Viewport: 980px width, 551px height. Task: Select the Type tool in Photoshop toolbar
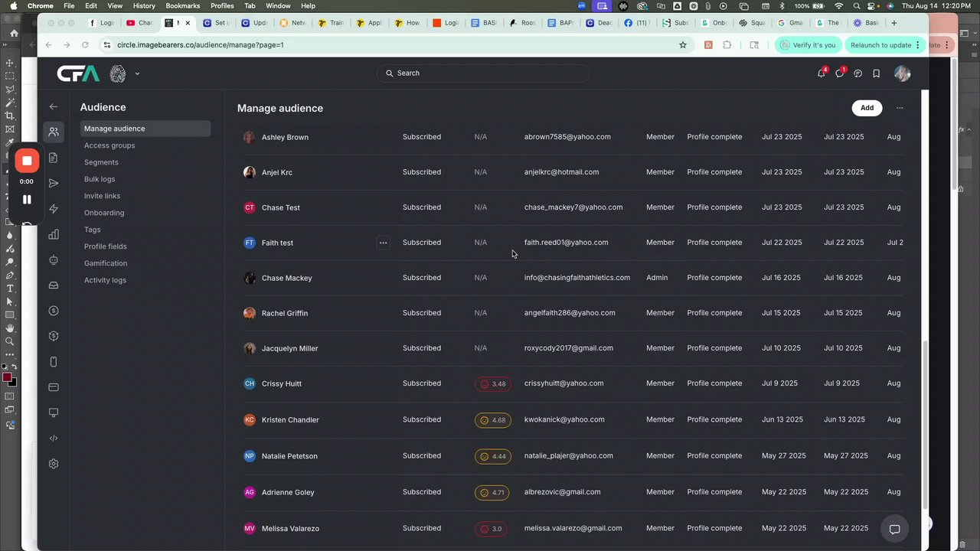[x=10, y=289]
